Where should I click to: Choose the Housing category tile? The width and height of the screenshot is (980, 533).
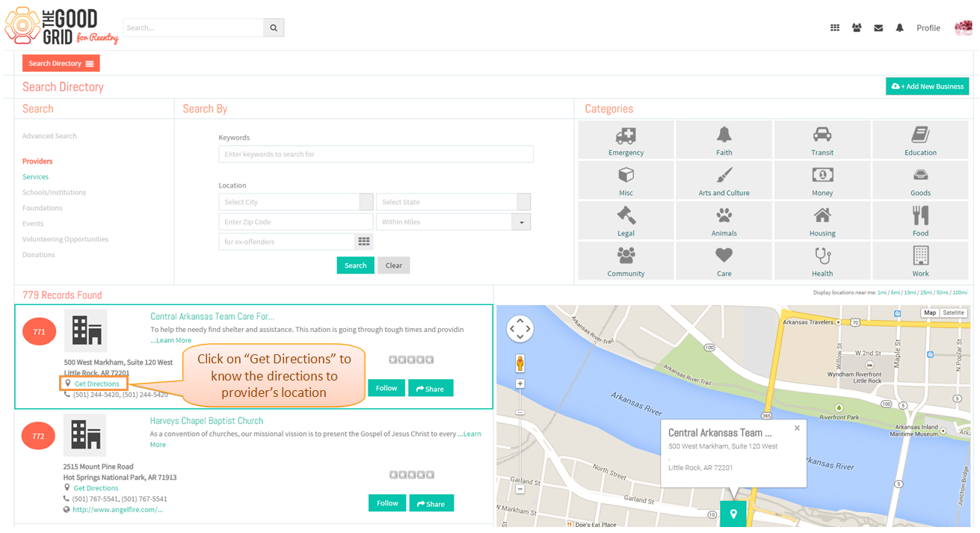822,221
